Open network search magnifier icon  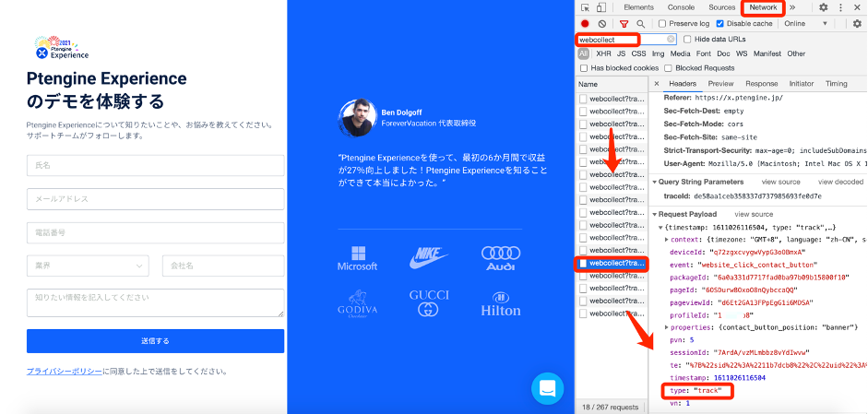(x=640, y=24)
